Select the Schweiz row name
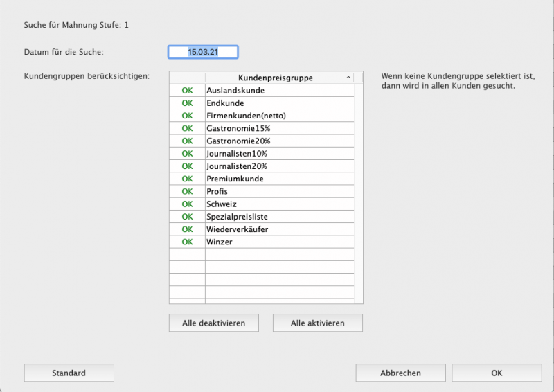This screenshot has height=392, width=554. 280,204
